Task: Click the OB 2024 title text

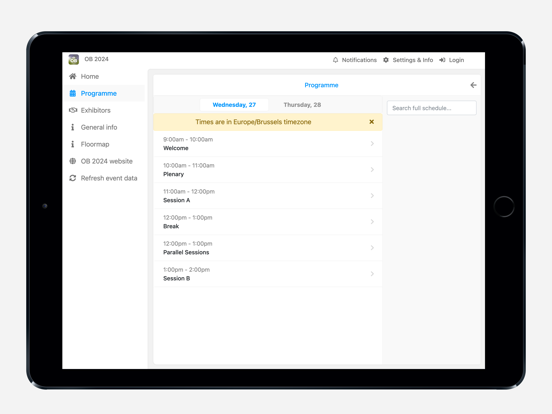Action: coord(96,59)
